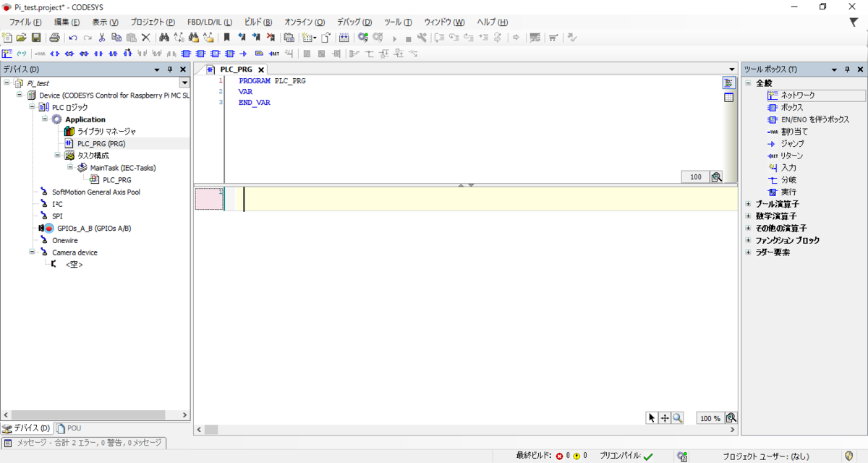Click the Toggle bookmark toolbar icon
Screen dimensions: 868x463
(226, 38)
